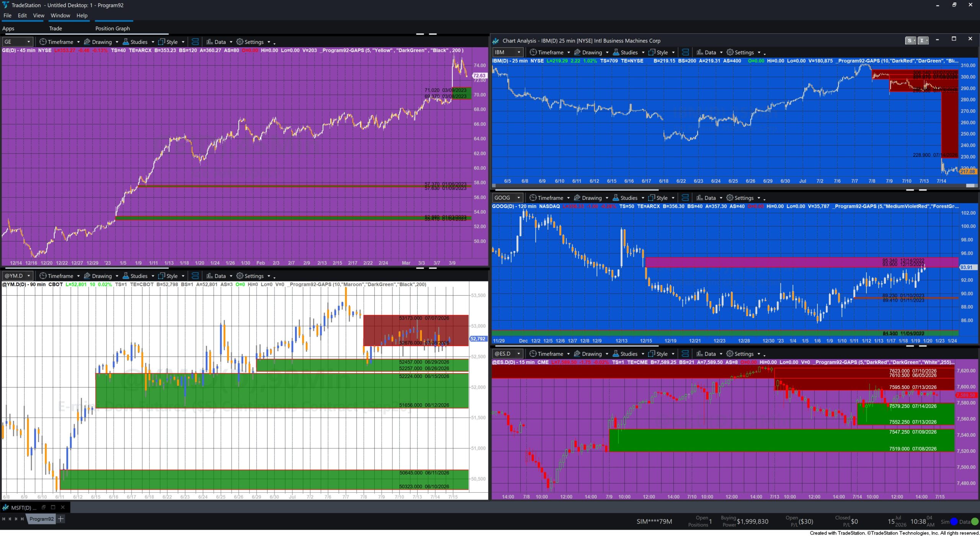This screenshot has width=980, height=536.
Task: Open Timeframe clock icon in GOOG chart
Action: coord(533,198)
